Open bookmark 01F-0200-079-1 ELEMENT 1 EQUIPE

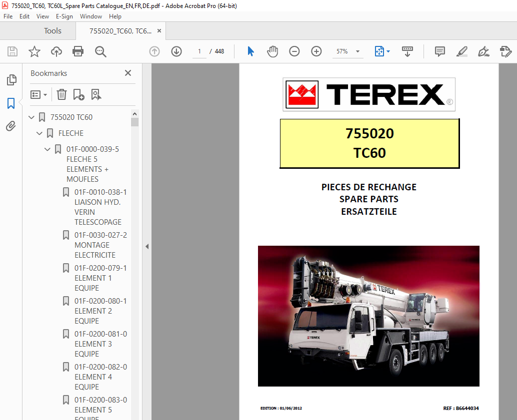pyautogui.click(x=100, y=278)
